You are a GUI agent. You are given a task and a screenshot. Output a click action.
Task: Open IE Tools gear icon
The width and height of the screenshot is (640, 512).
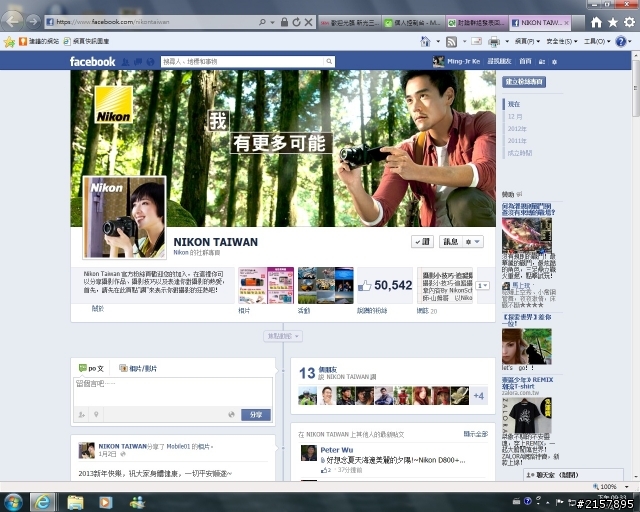629,22
